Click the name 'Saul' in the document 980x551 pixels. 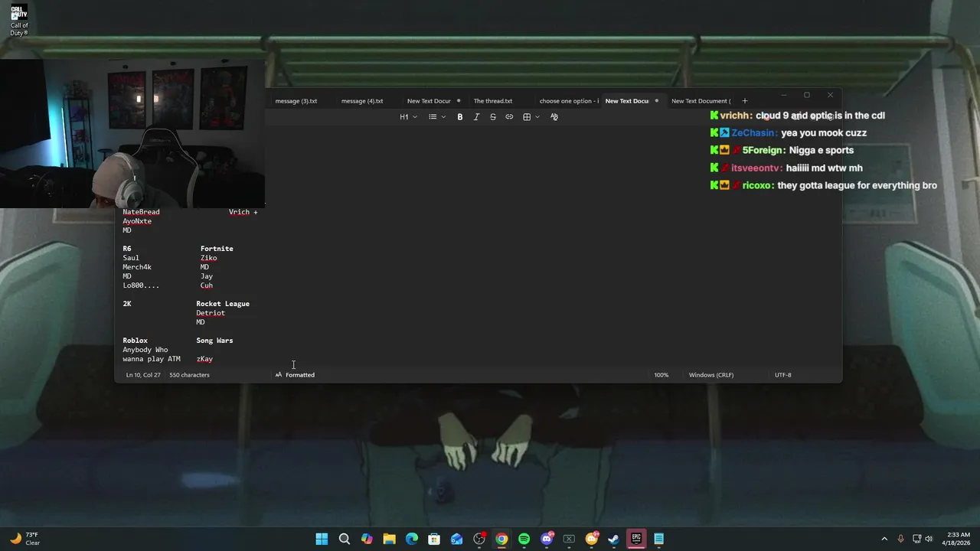coord(131,258)
